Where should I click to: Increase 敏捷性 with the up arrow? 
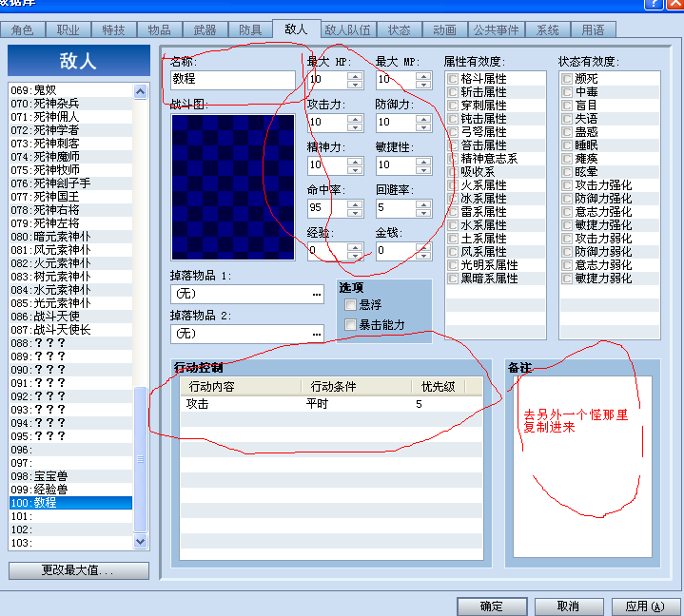[x=423, y=162]
